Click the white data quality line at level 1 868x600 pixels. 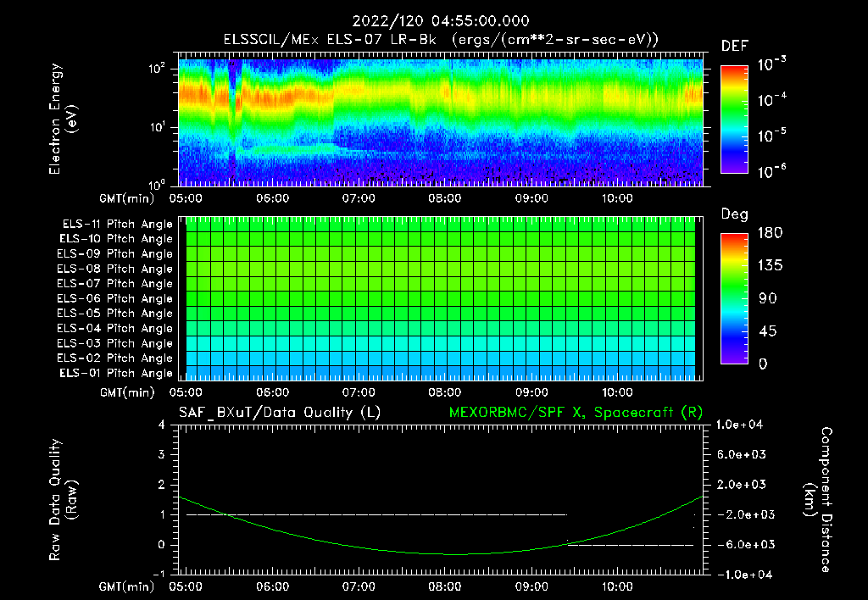point(376,514)
